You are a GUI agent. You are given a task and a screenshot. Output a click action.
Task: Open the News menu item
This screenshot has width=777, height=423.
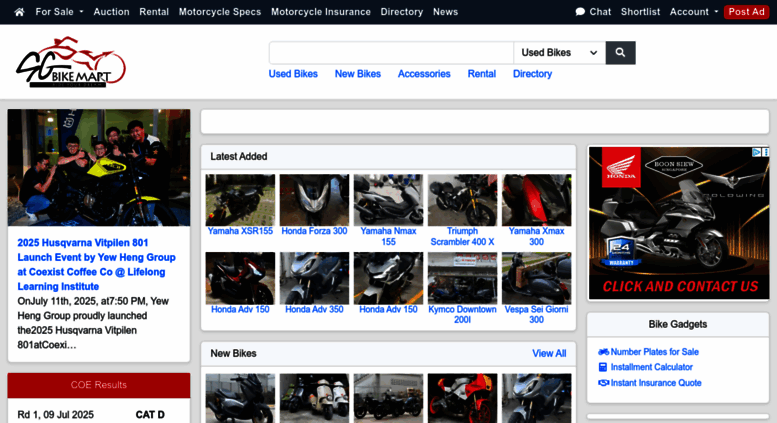coord(445,12)
